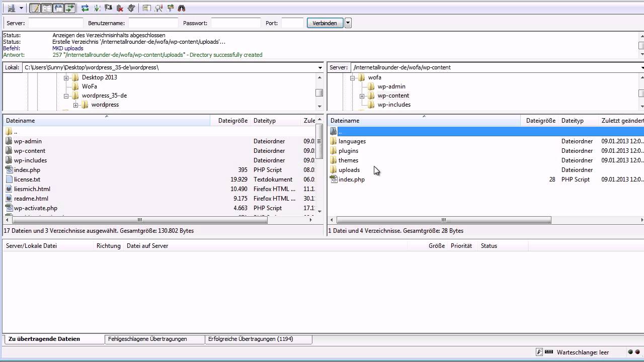Switch to Fehlgeschlagene Übertragungen tab
644x362 pixels.
(x=154, y=339)
